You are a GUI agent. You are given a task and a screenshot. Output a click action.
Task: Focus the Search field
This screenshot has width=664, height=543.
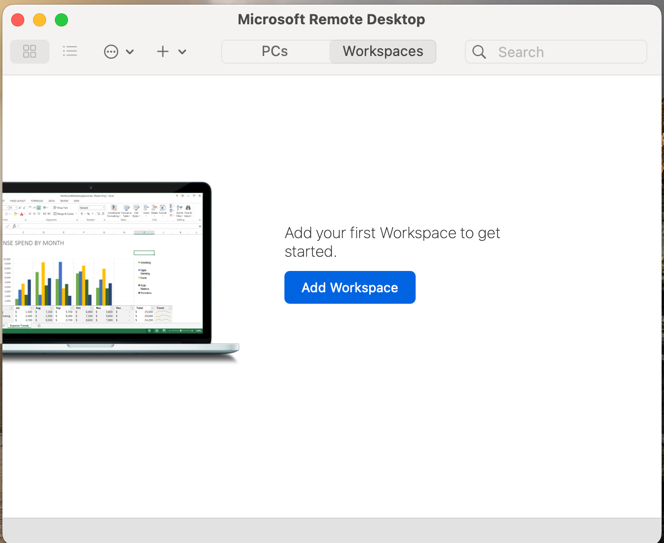(x=556, y=52)
